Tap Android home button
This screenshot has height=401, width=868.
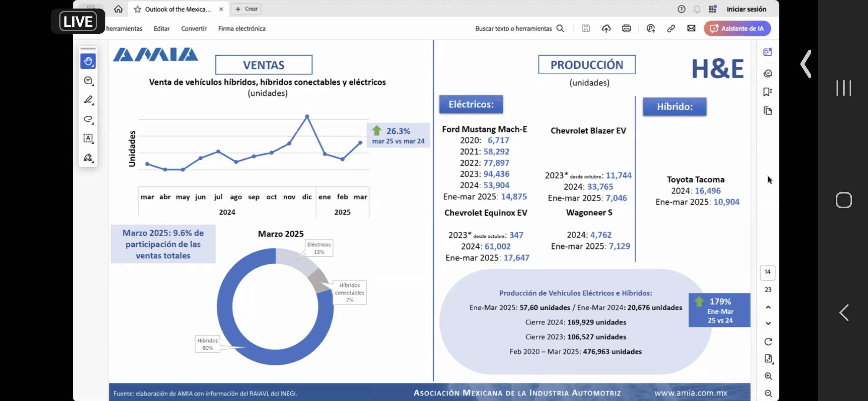(844, 200)
